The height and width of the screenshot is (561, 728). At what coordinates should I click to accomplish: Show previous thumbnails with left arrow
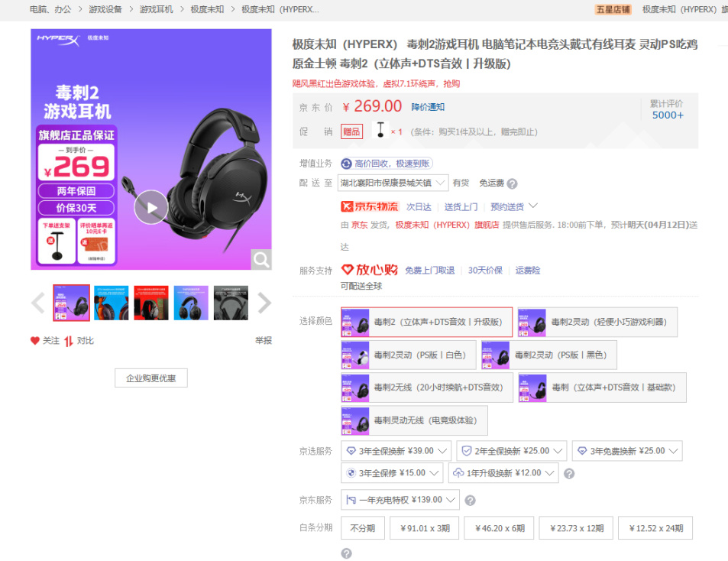tap(37, 303)
